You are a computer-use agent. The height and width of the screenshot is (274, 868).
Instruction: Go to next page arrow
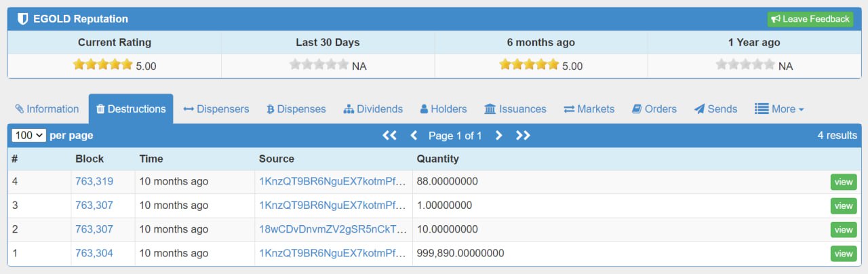499,136
